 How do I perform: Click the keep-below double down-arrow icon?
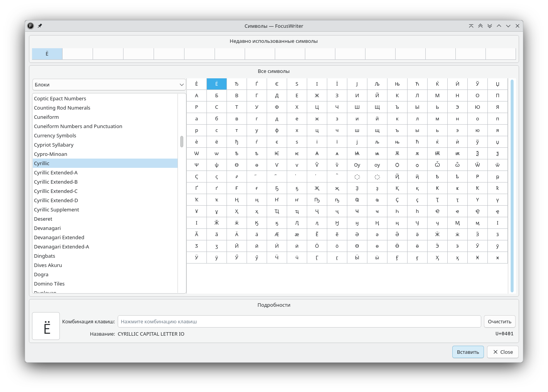[490, 26]
